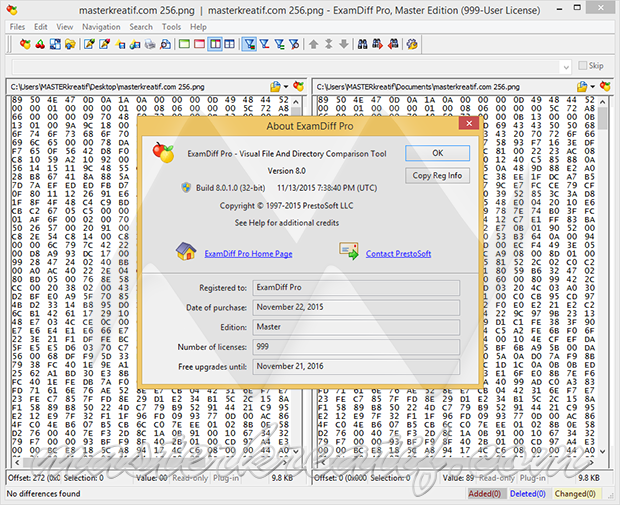620x505 pixels.
Task: Click the Copy Reg Info button
Action: [x=437, y=176]
